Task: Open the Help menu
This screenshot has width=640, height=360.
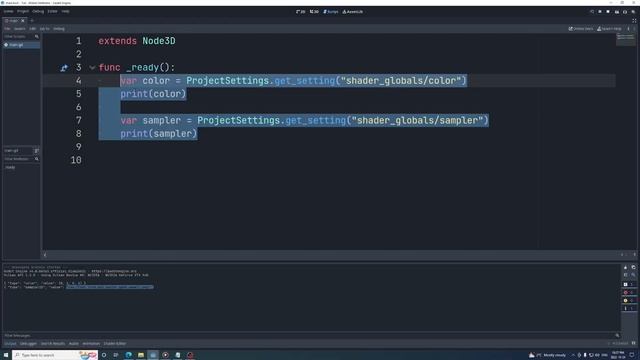Action: pos(65,11)
